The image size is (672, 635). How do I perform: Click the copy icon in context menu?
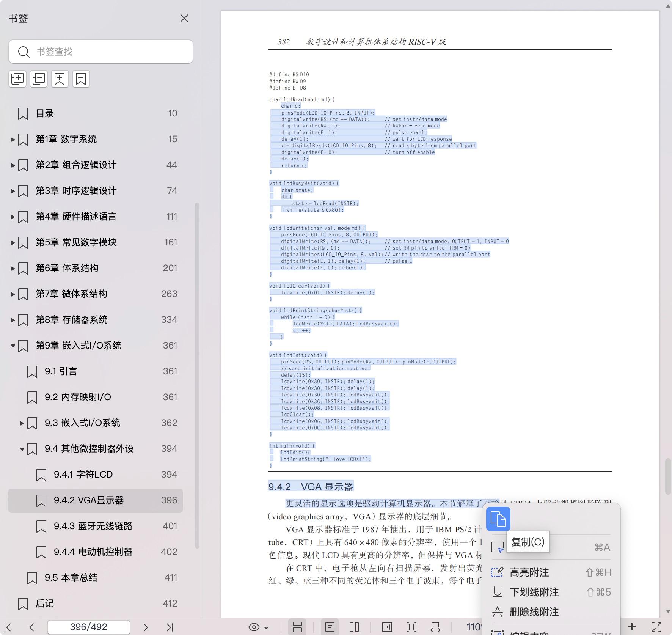(498, 519)
